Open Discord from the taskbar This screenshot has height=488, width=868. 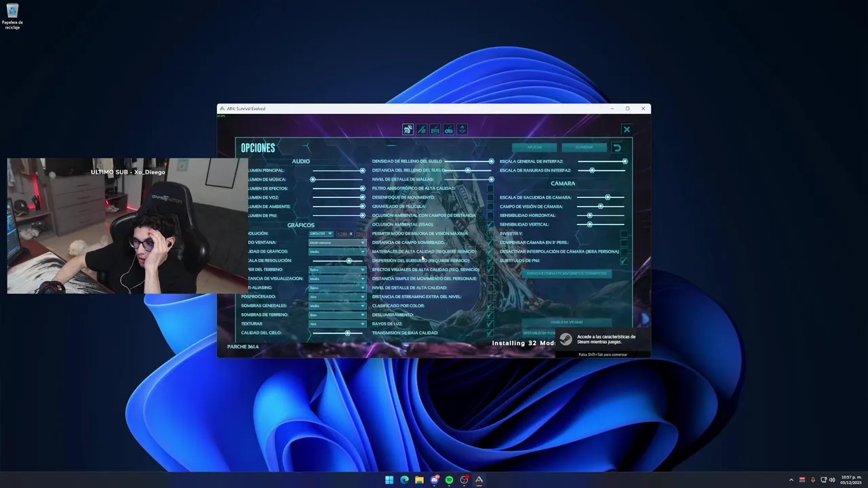tap(434, 480)
